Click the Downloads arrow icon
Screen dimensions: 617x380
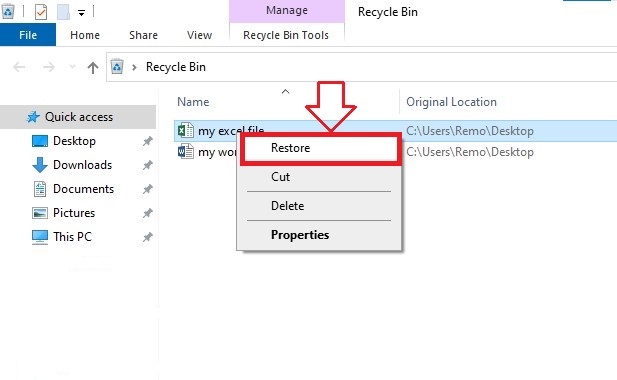click(x=40, y=165)
